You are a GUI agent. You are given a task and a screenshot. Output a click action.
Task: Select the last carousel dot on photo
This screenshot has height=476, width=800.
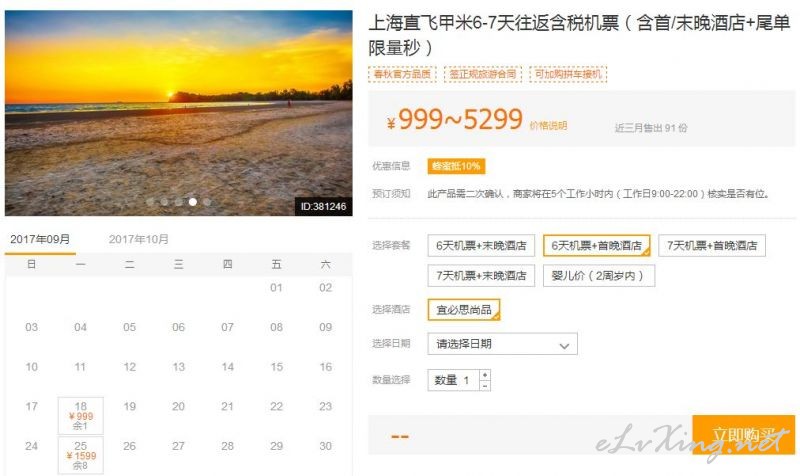click(207, 202)
